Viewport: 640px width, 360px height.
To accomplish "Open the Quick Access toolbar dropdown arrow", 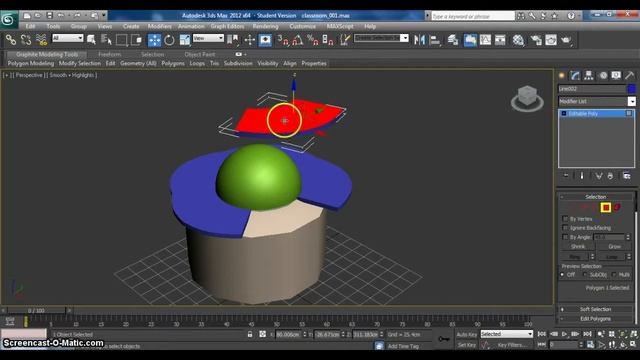I will pos(104,16).
